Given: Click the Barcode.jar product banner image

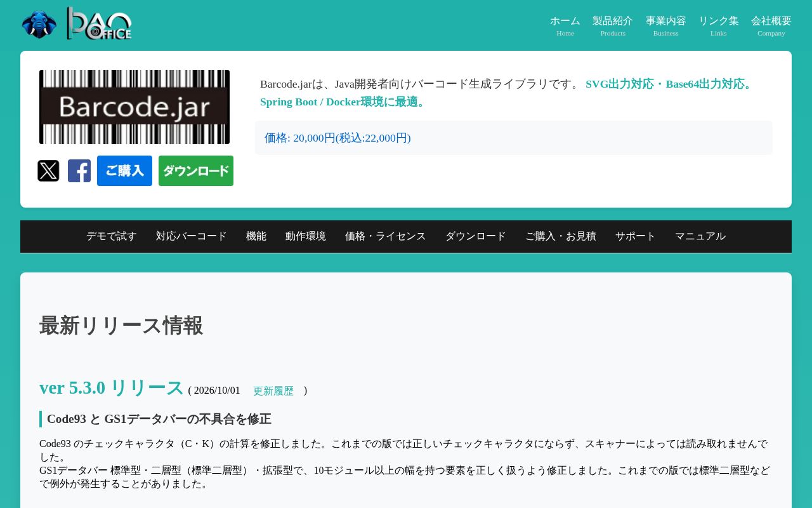Looking at the screenshot, I should (x=134, y=107).
